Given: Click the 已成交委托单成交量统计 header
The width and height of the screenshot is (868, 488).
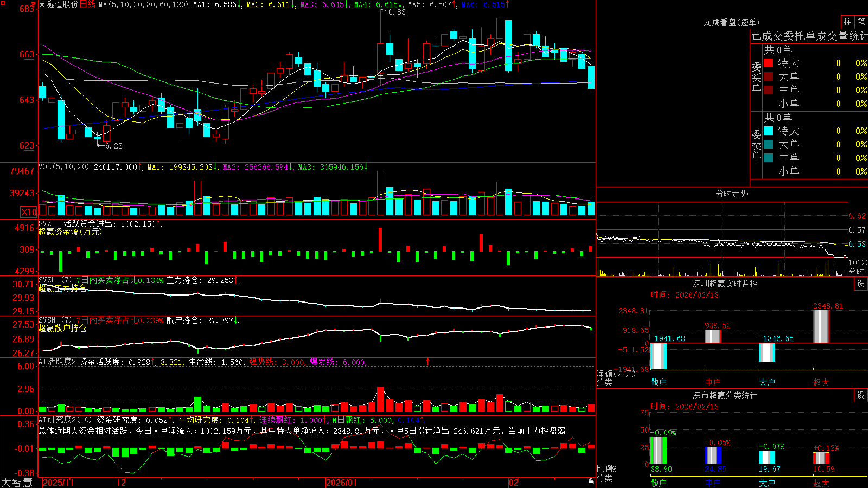Looking at the screenshot, I should click(810, 36).
